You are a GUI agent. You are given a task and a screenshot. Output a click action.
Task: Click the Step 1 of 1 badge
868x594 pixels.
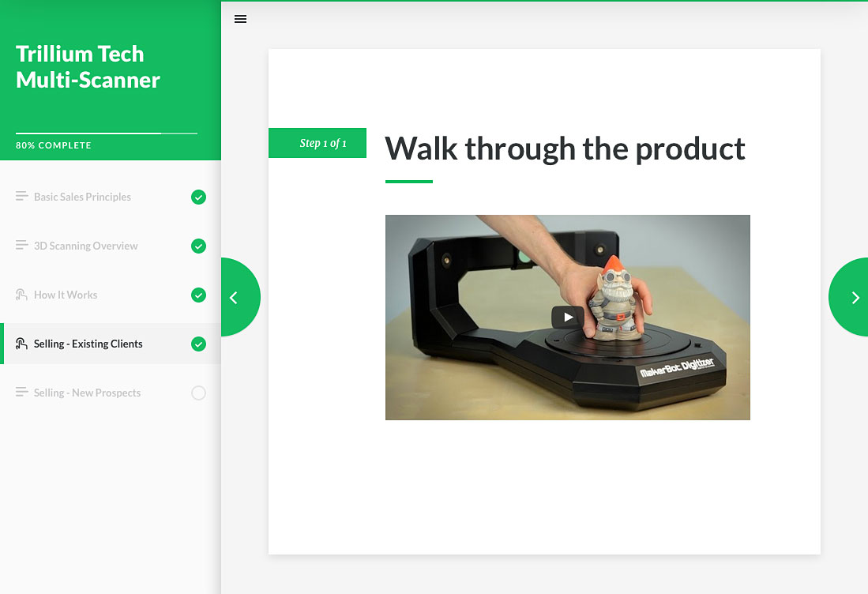[x=318, y=143]
